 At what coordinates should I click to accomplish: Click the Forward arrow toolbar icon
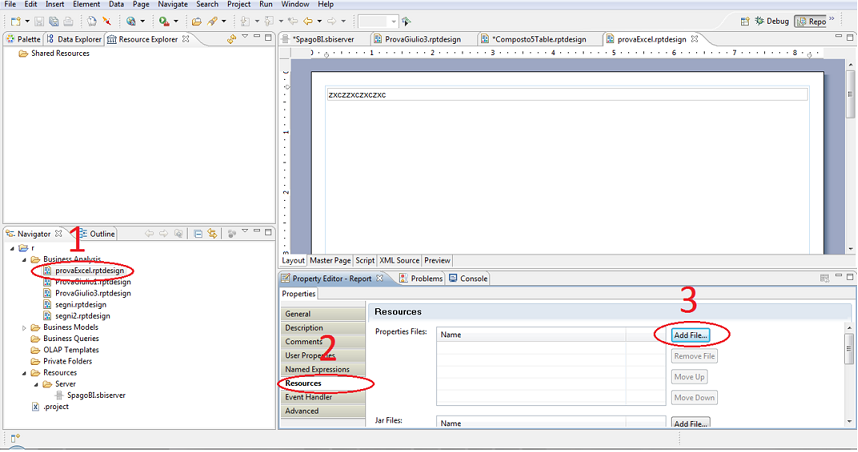click(x=332, y=21)
